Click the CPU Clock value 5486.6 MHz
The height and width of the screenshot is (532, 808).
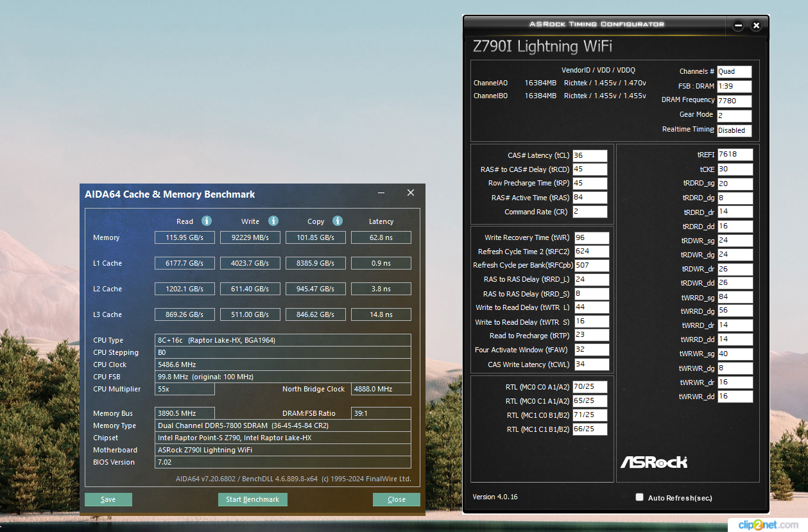[283, 365]
